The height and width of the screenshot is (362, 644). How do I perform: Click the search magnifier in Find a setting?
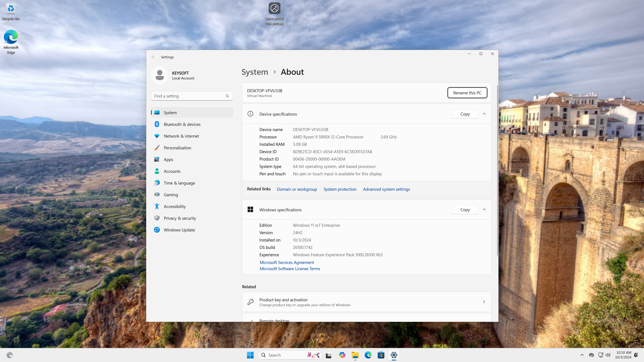[227, 96]
